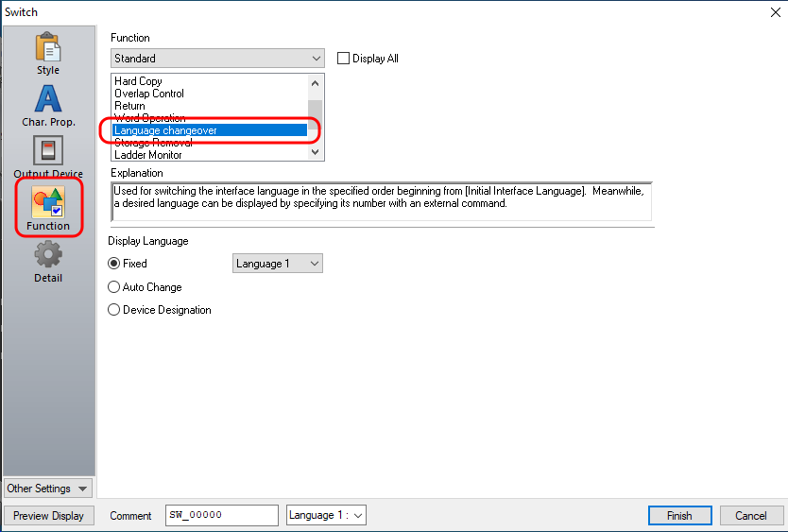Screen dimensions: 788x532
Task: Expand the Standard function category dropdown
Action: (217, 59)
